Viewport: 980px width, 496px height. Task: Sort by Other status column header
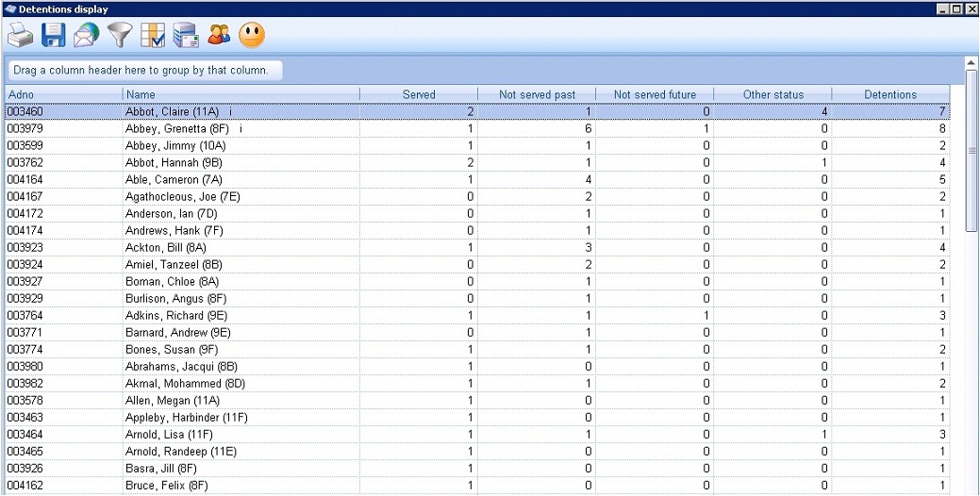772,94
